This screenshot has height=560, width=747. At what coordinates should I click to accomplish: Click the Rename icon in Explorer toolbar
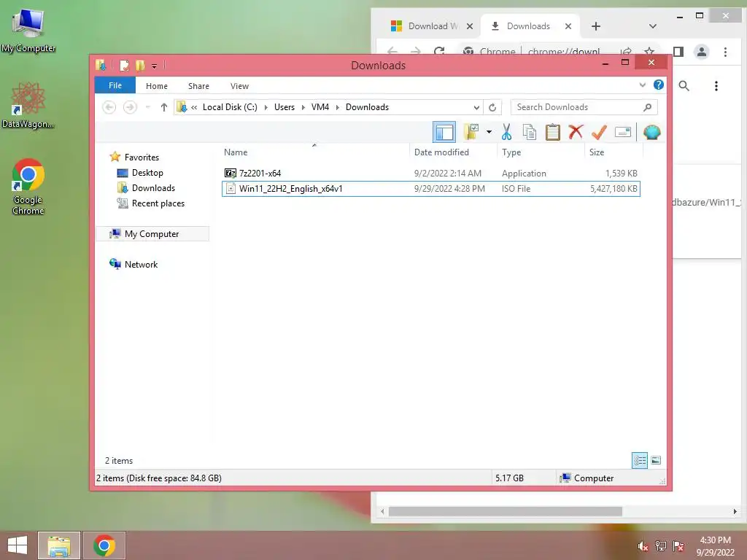tap(623, 133)
